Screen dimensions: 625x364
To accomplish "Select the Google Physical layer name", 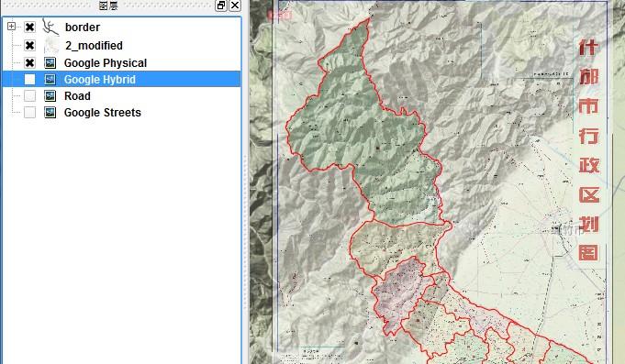I will click(106, 63).
